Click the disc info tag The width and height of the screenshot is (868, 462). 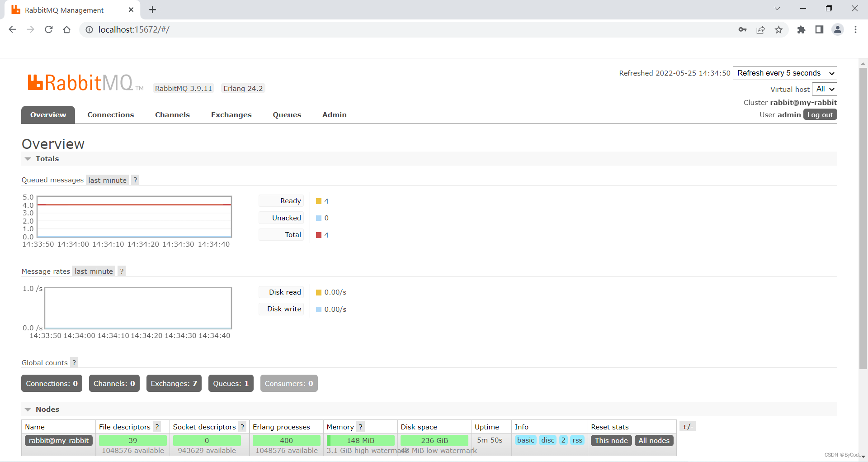(x=547, y=440)
